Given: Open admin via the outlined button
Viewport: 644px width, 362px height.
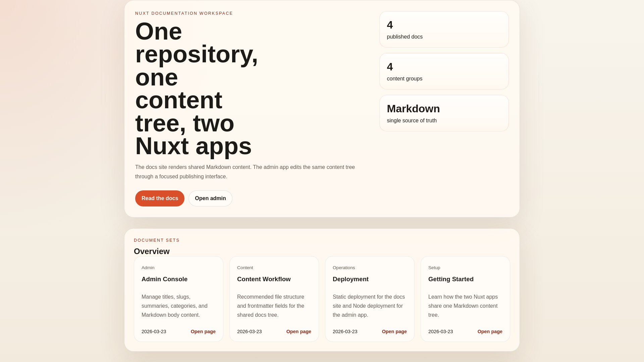Looking at the screenshot, I should pyautogui.click(x=210, y=198).
